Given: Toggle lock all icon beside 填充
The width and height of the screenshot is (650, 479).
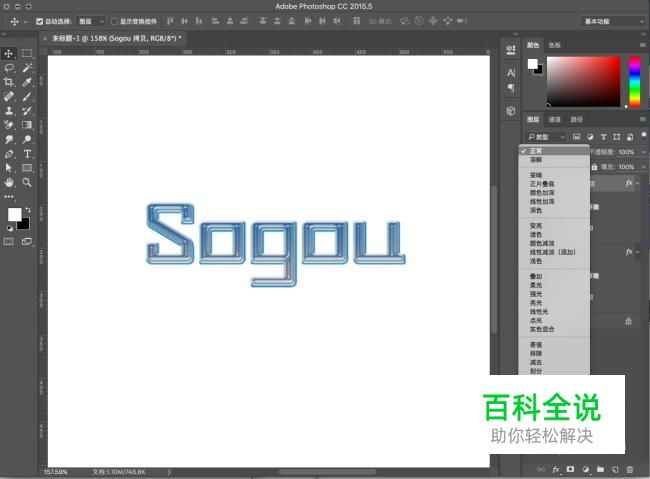Looking at the screenshot, I should tap(594, 167).
